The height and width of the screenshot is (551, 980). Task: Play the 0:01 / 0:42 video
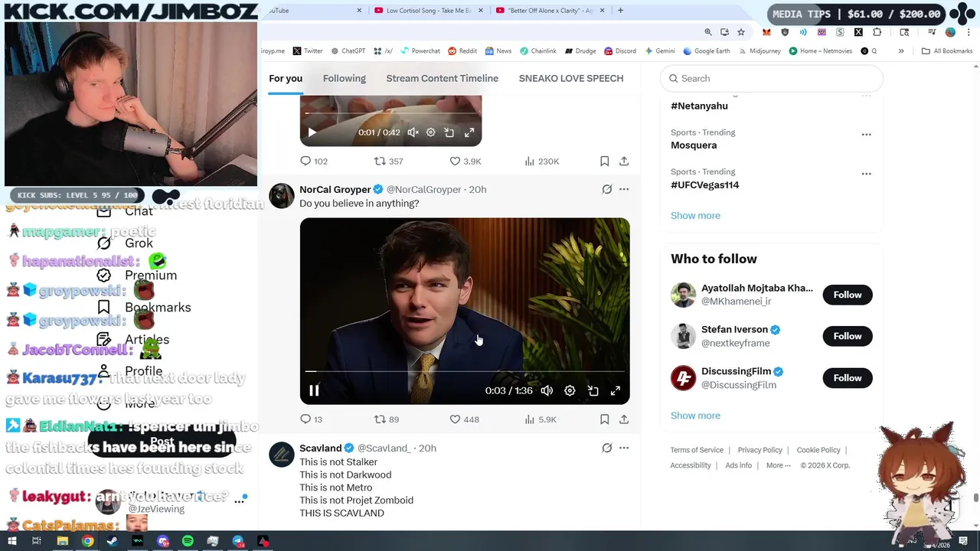tap(312, 132)
